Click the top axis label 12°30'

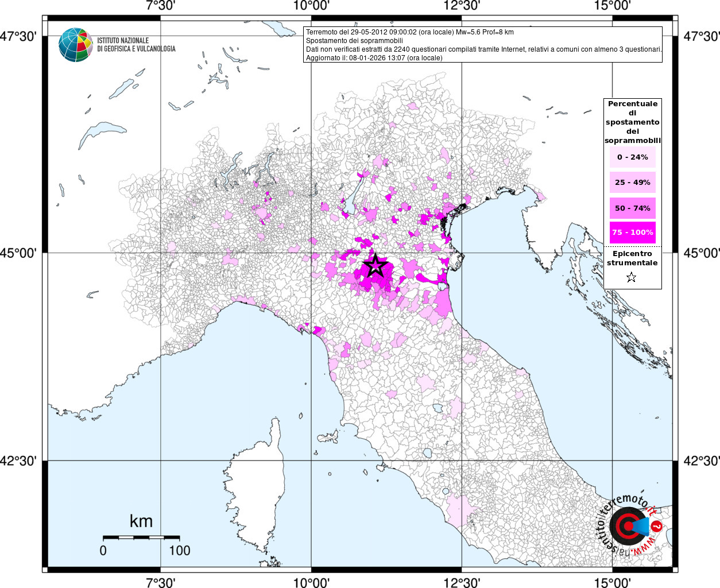tap(462, 6)
